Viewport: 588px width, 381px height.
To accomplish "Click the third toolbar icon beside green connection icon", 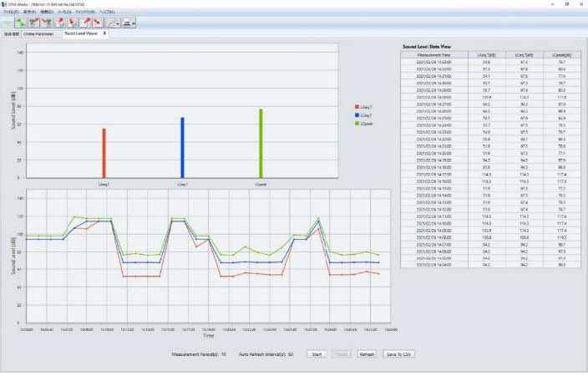I will click(59, 23).
